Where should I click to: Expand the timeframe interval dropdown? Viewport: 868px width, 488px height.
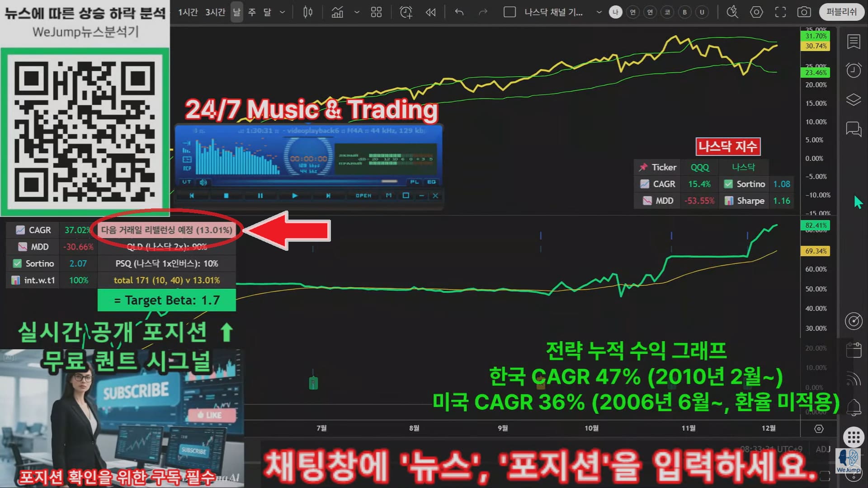pyautogui.click(x=283, y=12)
